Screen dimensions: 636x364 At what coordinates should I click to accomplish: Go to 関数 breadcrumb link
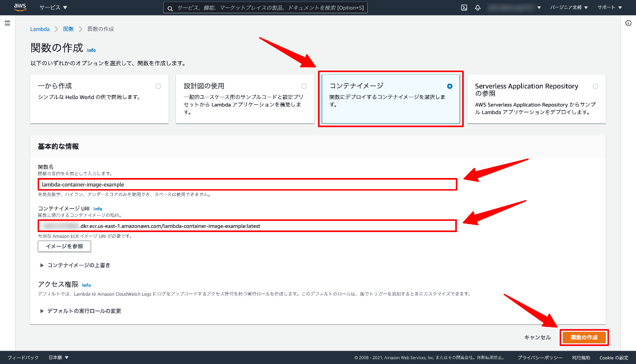coord(68,29)
